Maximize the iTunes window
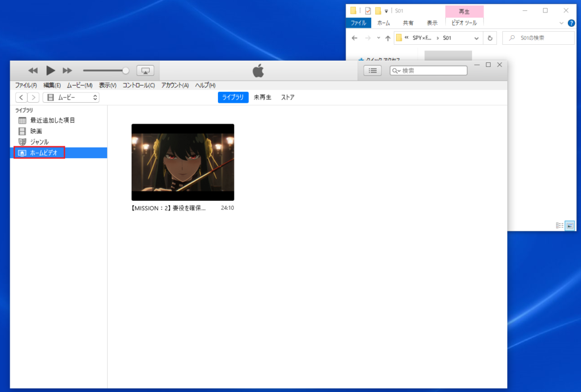Screen dimensions: 581x392 [489, 65]
